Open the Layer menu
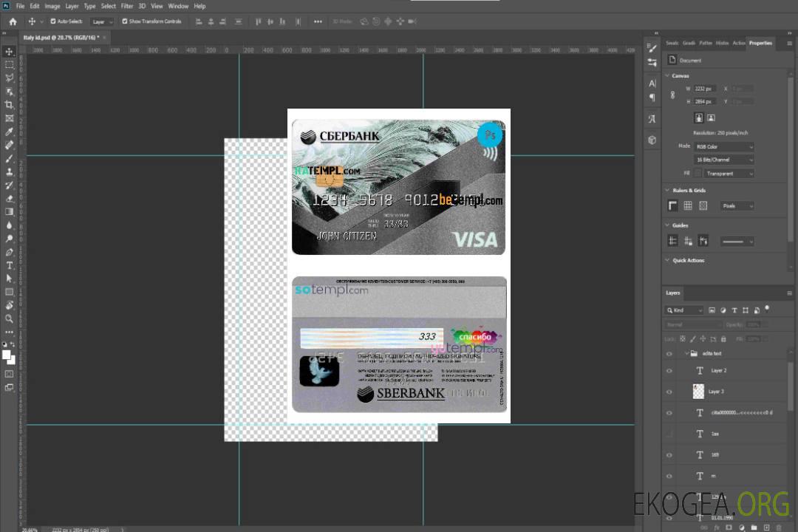 (x=72, y=6)
